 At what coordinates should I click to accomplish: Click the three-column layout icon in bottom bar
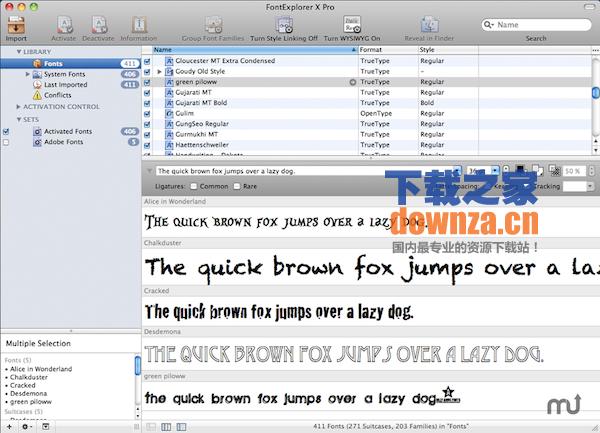(x=166, y=426)
